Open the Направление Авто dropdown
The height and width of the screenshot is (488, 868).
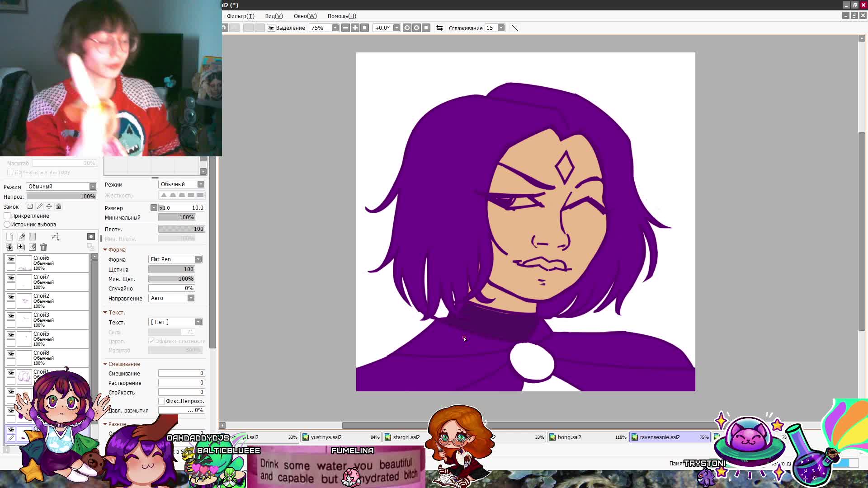(x=171, y=298)
